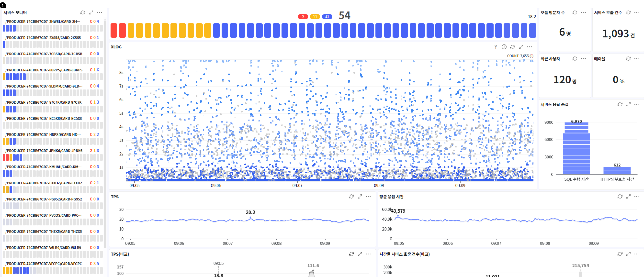Click the SQL 수행 시간 bar

576,150
